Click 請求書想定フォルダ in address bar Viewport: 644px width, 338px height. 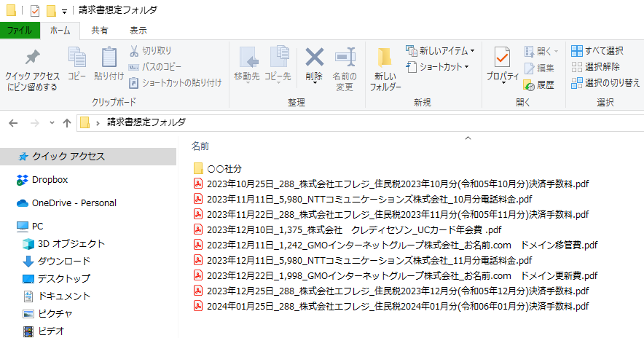[146, 122]
